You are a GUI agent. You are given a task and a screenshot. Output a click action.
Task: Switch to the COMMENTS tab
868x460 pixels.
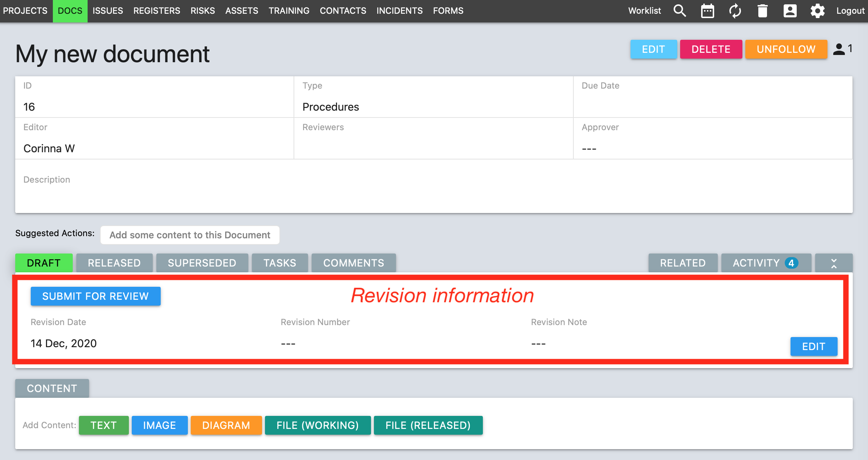click(x=354, y=263)
